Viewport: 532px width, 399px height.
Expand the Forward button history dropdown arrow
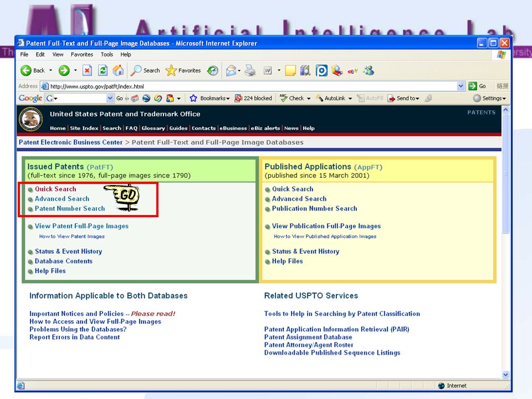tap(75, 70)
